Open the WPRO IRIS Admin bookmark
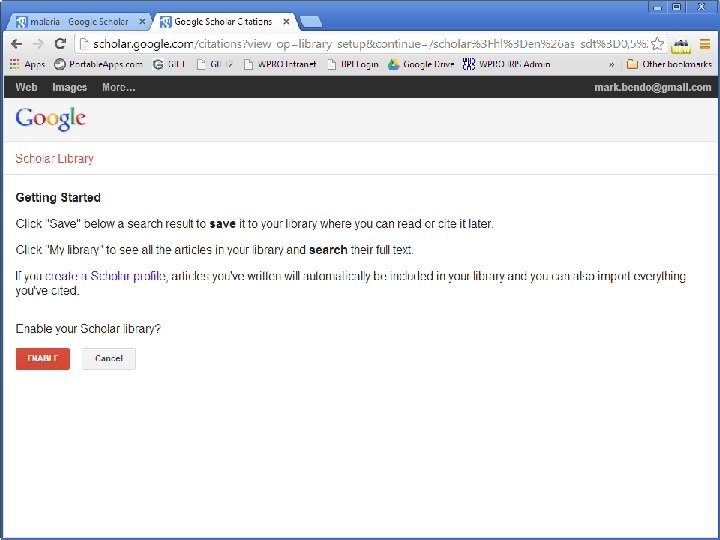This screenshot has height=540, width=720. [506, 64]
